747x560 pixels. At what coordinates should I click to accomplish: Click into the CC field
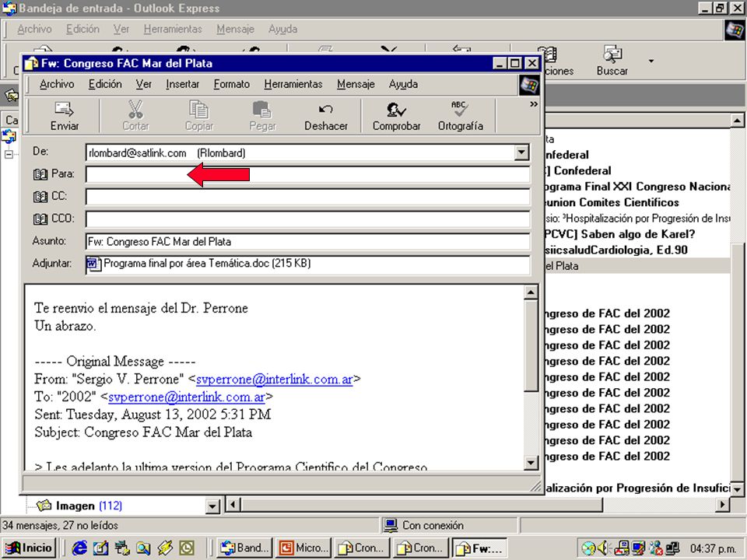click(x=308, y=197)
